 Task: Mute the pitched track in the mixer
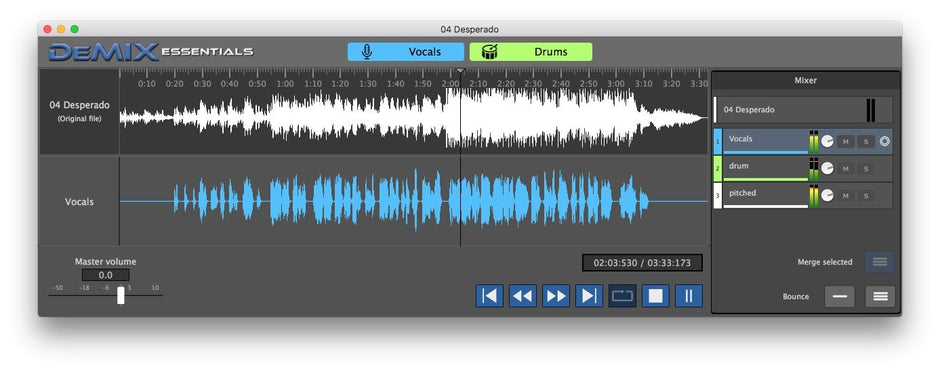point(845,195)
